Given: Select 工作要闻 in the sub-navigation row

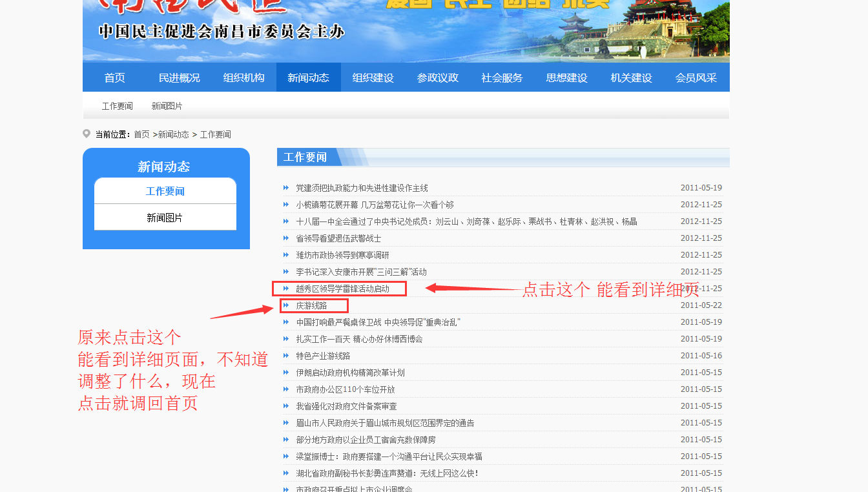Looking at the screenshot, I should pyautogui.click(x=118, y=106).
